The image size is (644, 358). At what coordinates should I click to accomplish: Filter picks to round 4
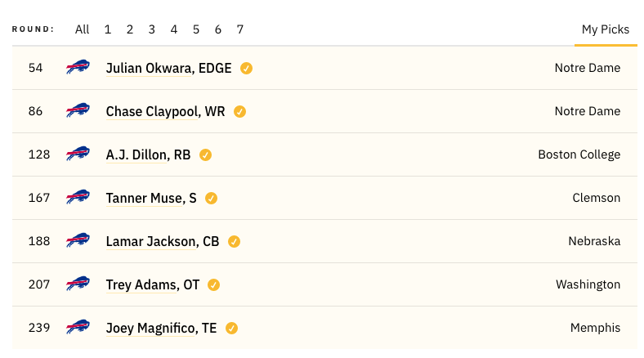point(174,29)
